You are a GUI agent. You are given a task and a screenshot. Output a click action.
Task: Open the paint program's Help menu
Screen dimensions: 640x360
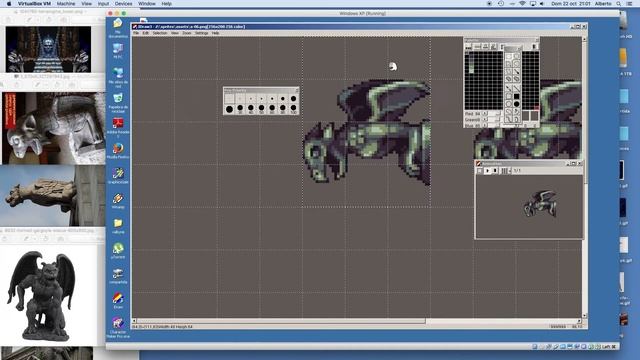coord(215,33)
